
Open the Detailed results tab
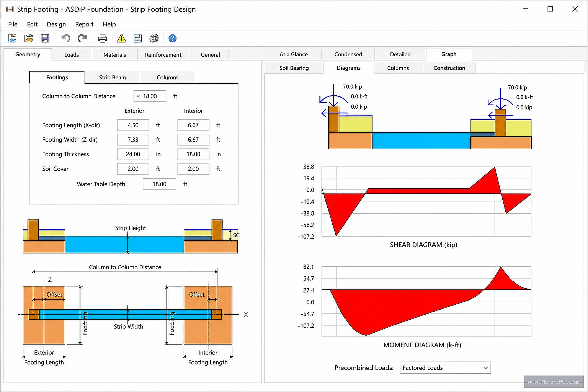(x=400, y=54)
